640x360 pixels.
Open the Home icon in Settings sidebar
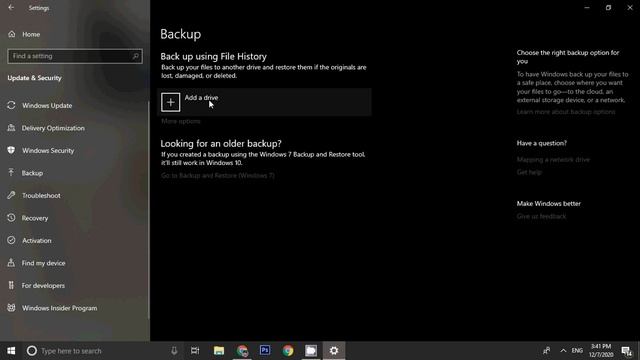coord(11,34)
